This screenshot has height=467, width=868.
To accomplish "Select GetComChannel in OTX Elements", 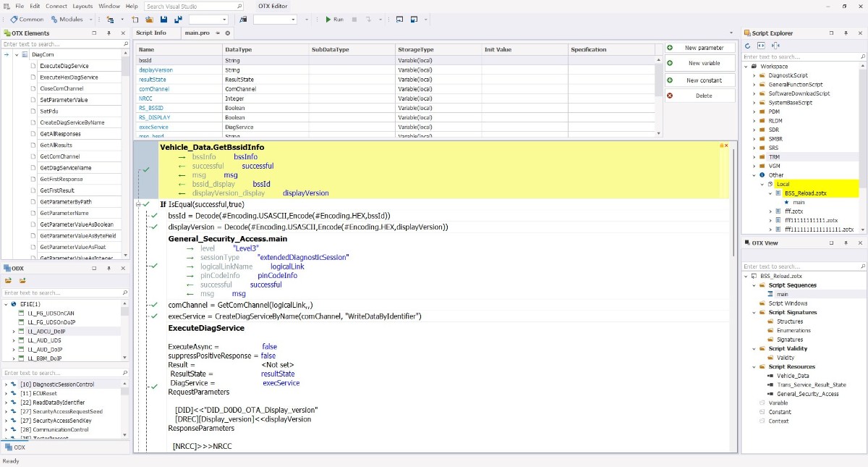I will pyautogui.click(x=59, y=156).
